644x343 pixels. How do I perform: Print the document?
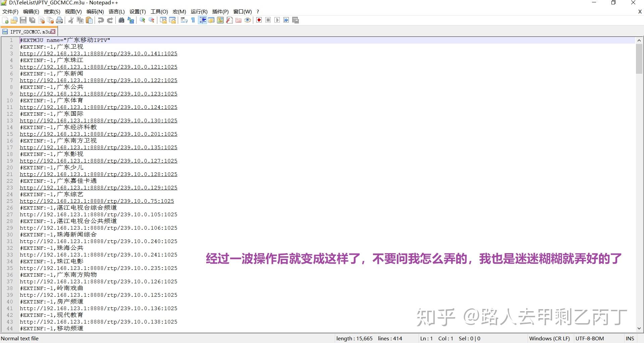point(60,20)
